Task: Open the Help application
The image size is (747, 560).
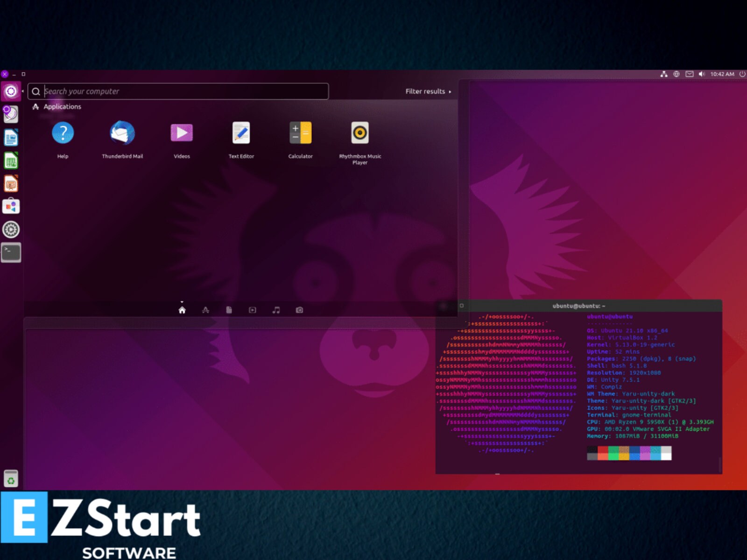Action: (63, 133)
